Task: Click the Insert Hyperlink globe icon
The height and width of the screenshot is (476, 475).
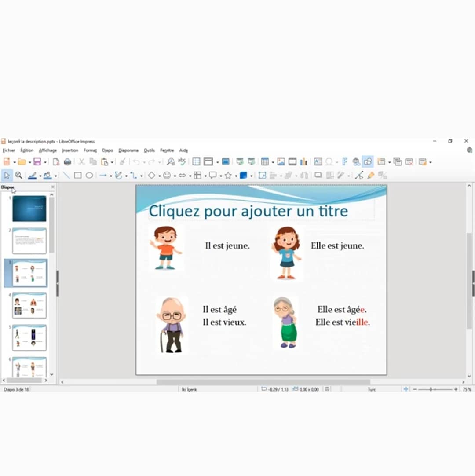Action: [356, 162]
